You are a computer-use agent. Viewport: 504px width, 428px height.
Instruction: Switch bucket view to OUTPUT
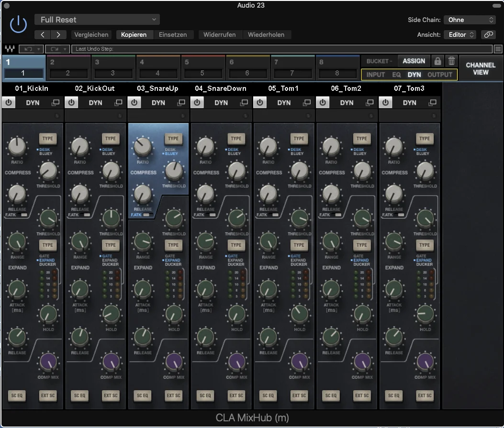click(x=440, y=75)
